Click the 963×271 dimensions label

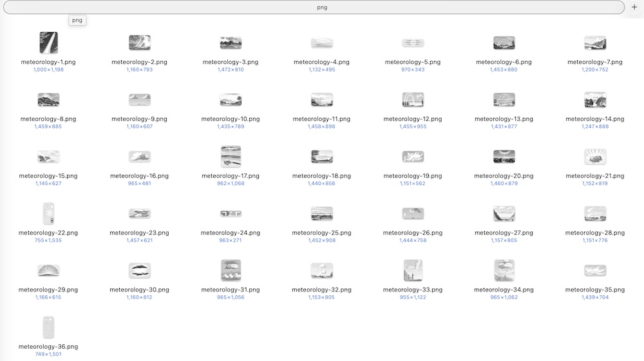[x=231, y=240]
